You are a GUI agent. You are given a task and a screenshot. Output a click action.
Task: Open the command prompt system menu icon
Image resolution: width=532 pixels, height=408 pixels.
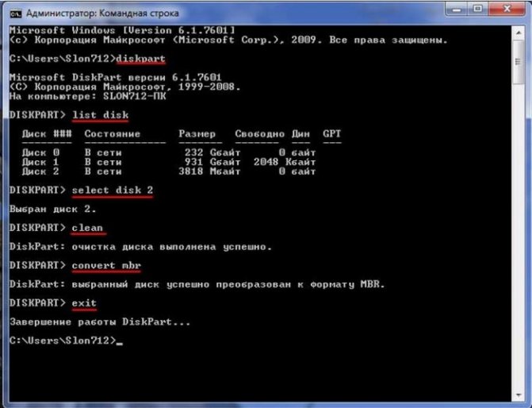point(16,13)
